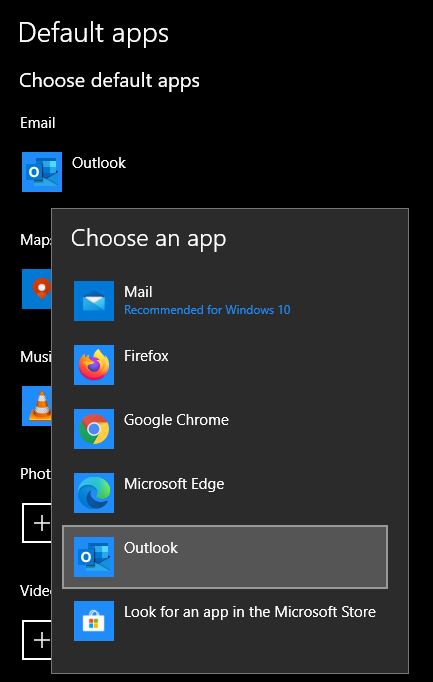Click the Microsoft Edge icon
The image size is (433, 682).
click(x=94, y=493)
